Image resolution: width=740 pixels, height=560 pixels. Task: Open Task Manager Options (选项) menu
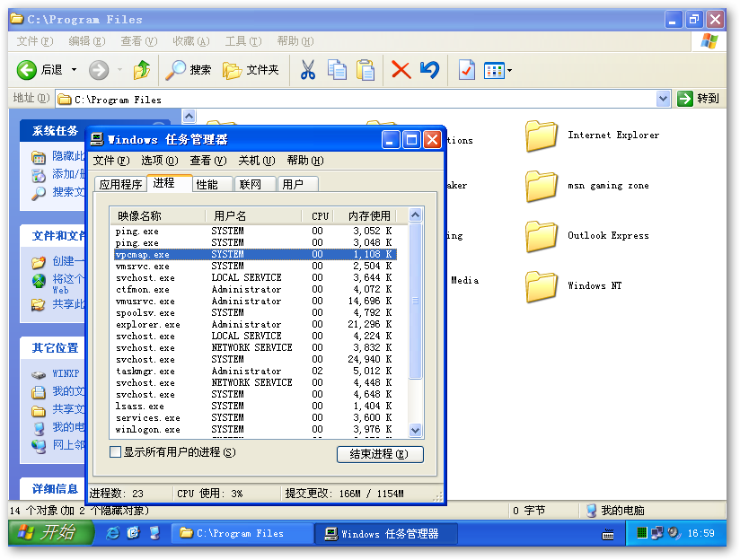(160, 161)
